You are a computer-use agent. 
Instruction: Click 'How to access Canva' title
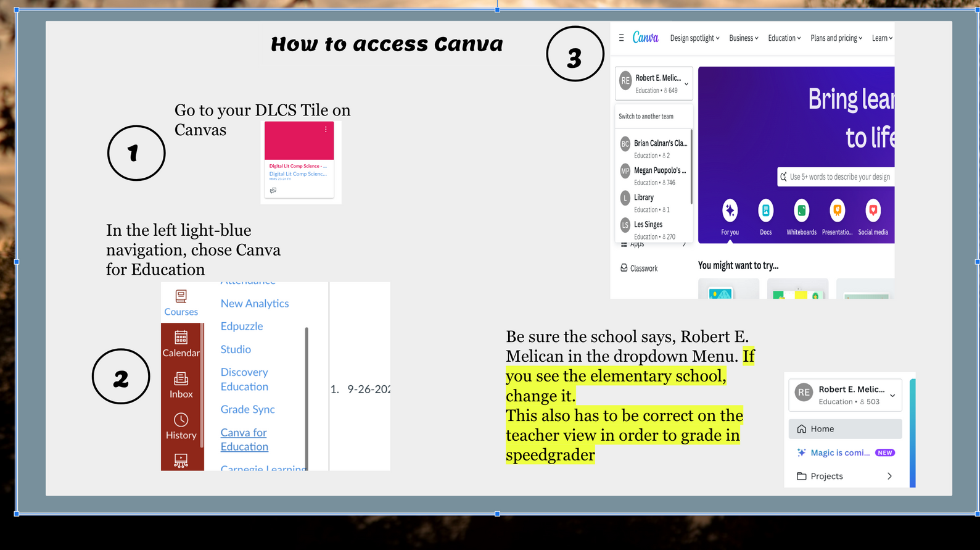point(387,44)
